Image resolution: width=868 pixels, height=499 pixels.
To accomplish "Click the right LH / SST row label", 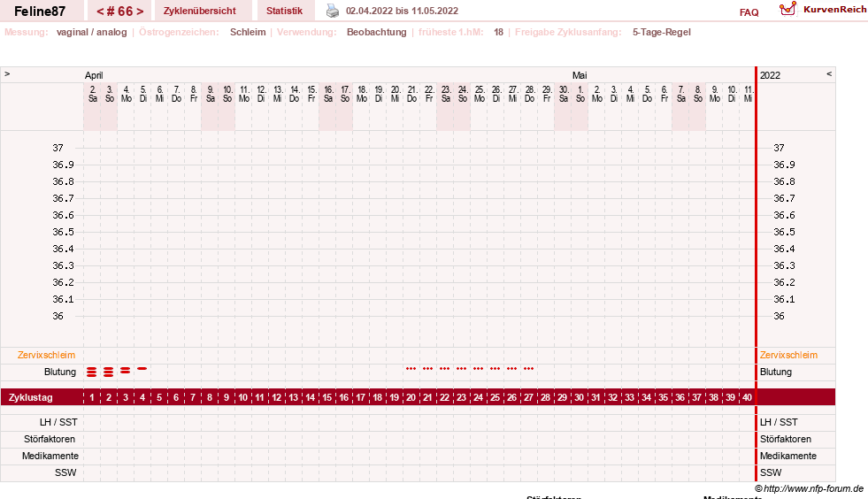I will (779, 422).
